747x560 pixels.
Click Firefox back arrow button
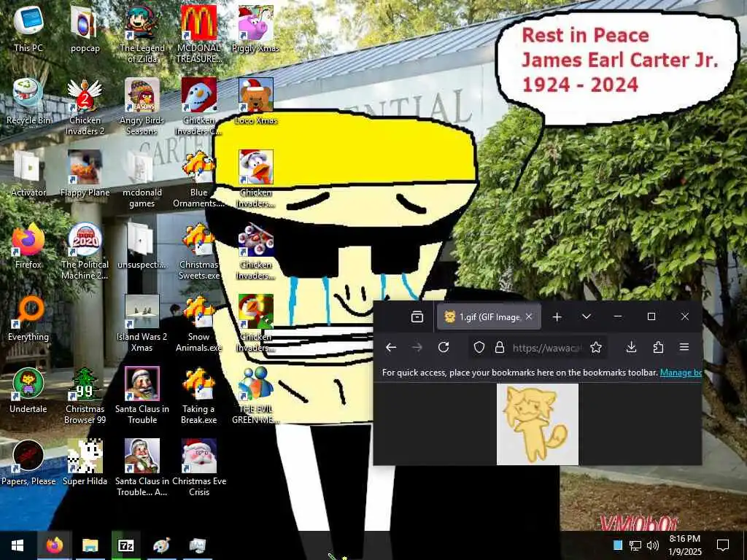point(391,347)
